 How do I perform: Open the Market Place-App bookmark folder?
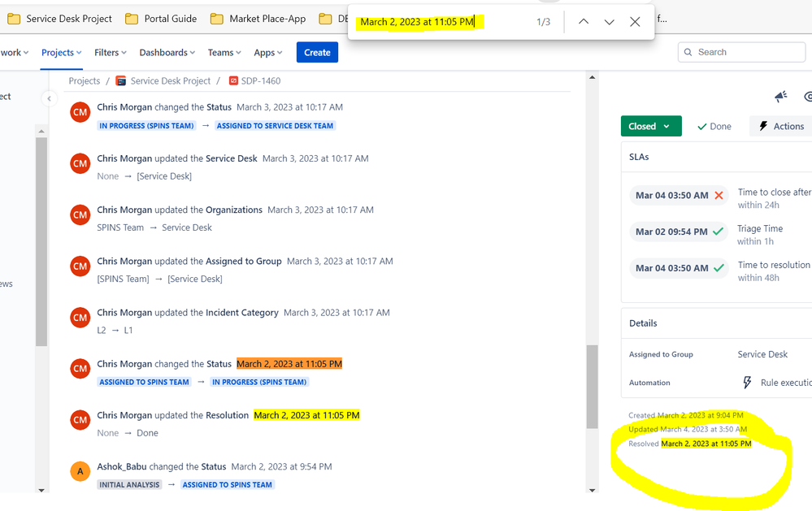coord(258,19)
